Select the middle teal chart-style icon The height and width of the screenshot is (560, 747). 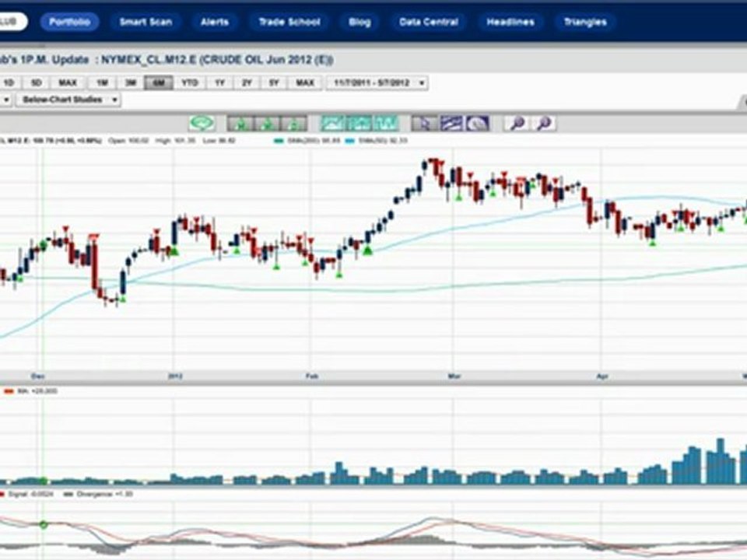[359, 124]
